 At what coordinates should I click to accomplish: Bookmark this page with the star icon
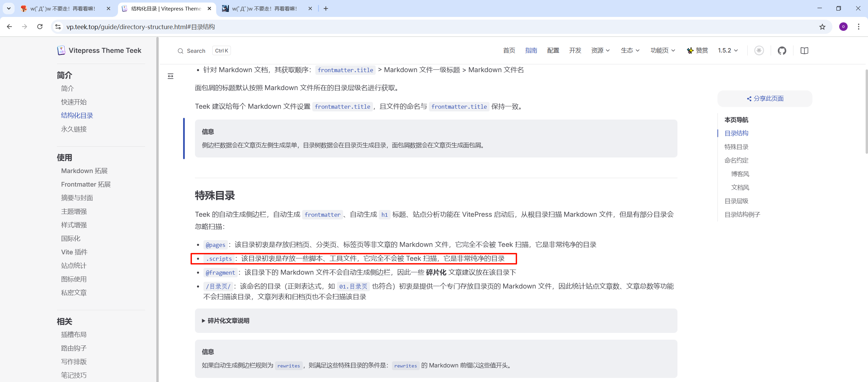pyautogui.click(x=822, y=27)
